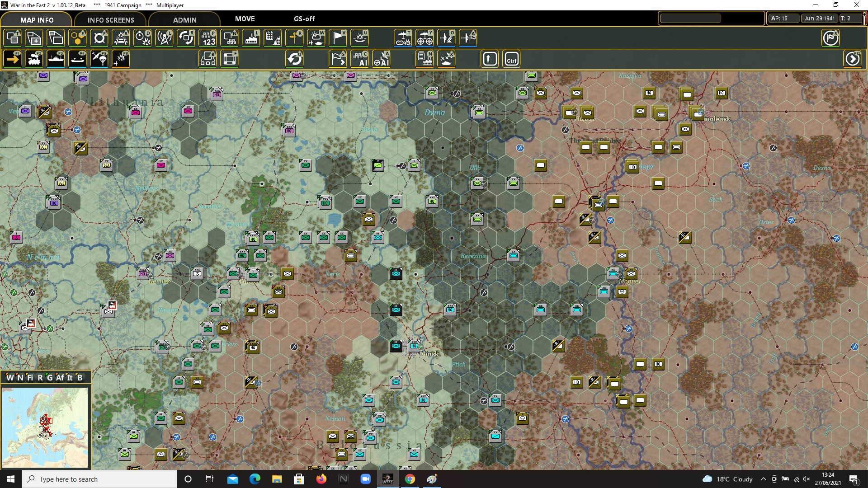Click the weather map icon with sun and cloud
Image resolution: width=868 pixels, height=488 pixels.
pyautogui.click(x=316, y=38)
